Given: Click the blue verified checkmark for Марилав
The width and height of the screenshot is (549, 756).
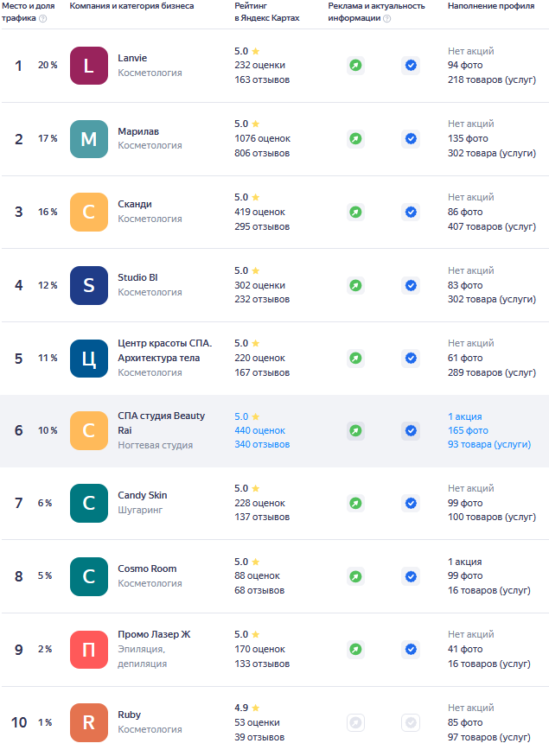Looking at the screenshot, I should [411, 139].
